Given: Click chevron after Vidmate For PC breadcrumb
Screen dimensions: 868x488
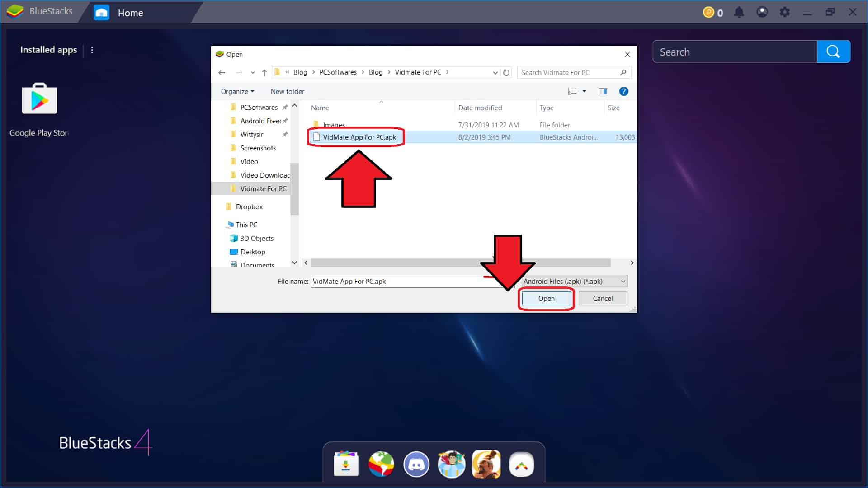Looking at the screenshot, I should coord(448,72).
